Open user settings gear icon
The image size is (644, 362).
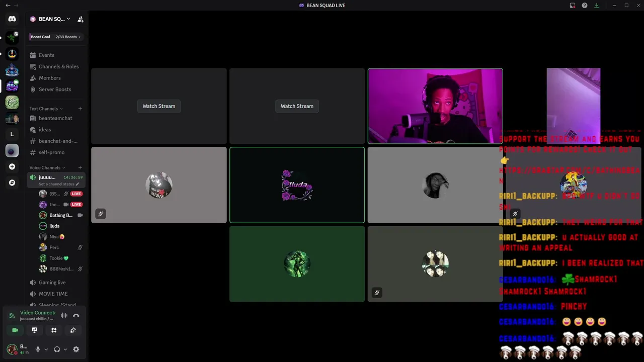[x=76, y=349]
